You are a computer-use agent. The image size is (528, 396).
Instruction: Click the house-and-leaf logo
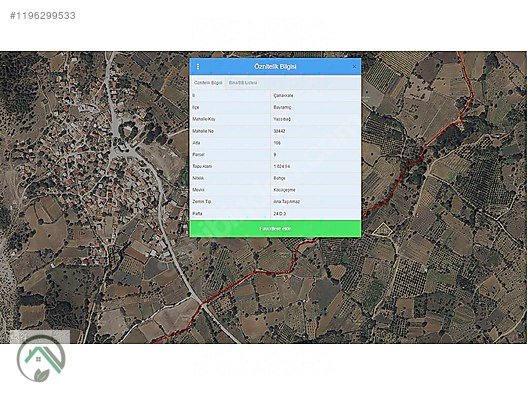pyautogui.click(x=41, y=358)
